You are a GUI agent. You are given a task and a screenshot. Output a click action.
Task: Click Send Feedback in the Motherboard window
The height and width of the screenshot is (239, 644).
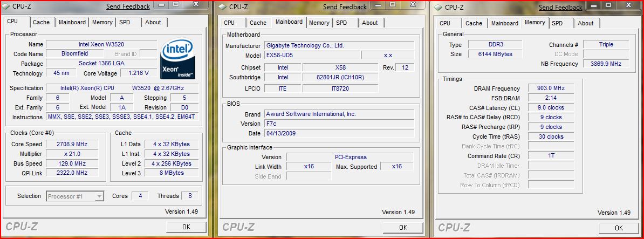pyautogui.click(x=345, y=6)
